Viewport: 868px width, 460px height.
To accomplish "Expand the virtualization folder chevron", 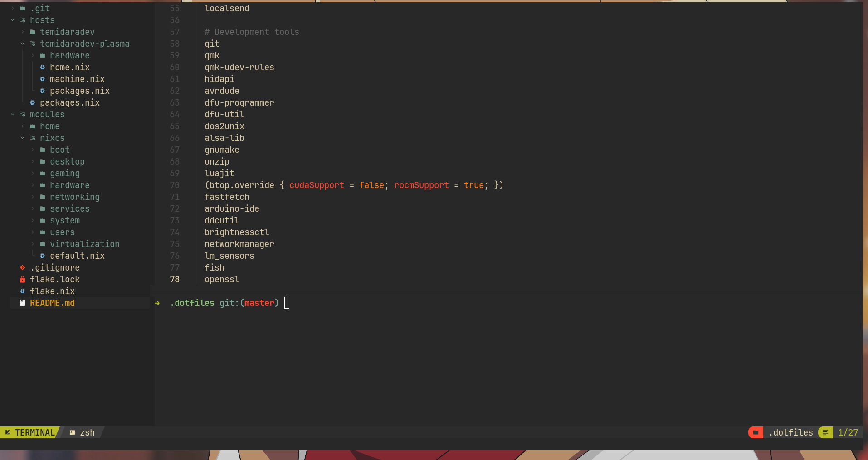I will [33, 244].
